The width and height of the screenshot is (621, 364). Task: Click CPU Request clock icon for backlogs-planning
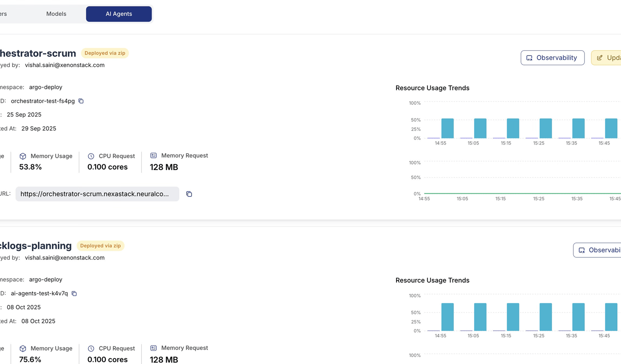coord(91,348)
